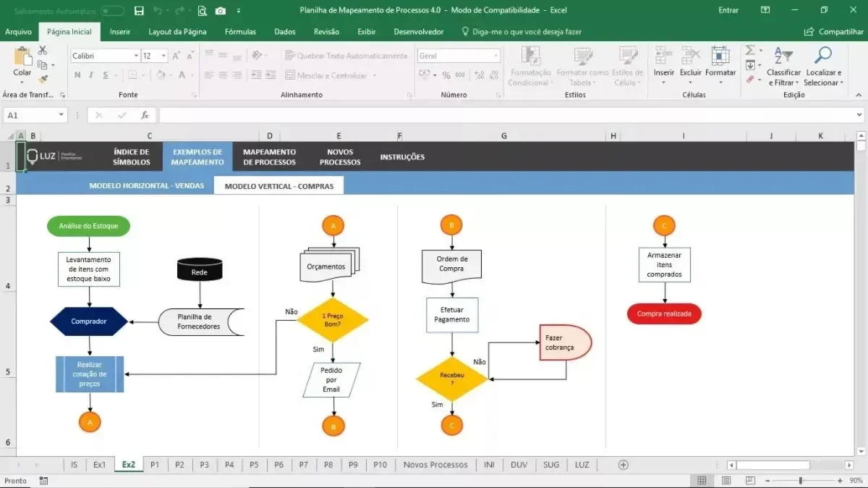Switch to Page Layout view in the status bar
The width and height of the screenshot is (868, 488).
click(x=726, y=481)
